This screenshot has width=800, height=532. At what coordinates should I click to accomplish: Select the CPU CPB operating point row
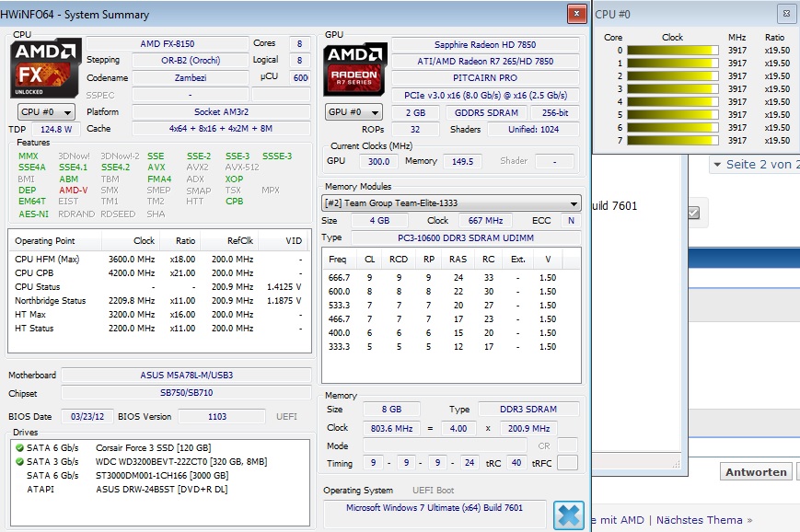point(159,272)
